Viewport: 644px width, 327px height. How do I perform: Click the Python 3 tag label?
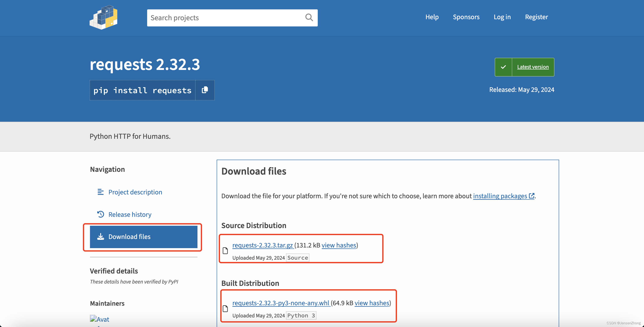pyautogui.click(x=301, y=315)
